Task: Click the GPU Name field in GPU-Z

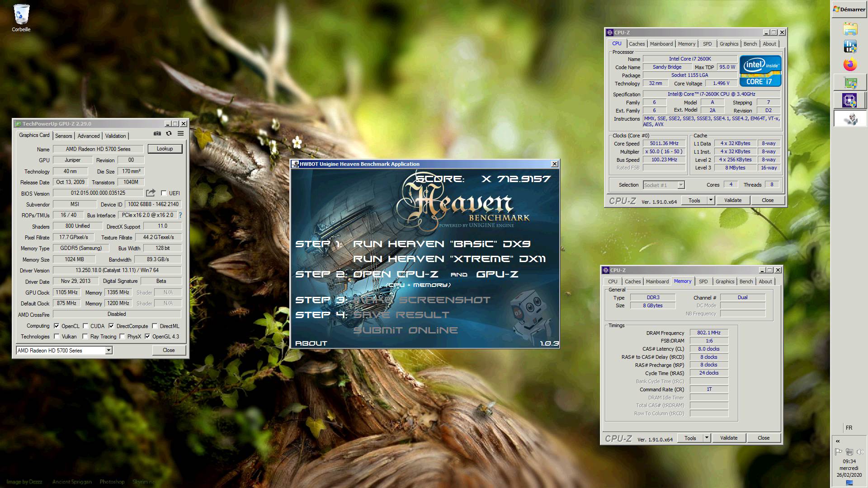Action: pyautogui.click(x=98, y=149)
